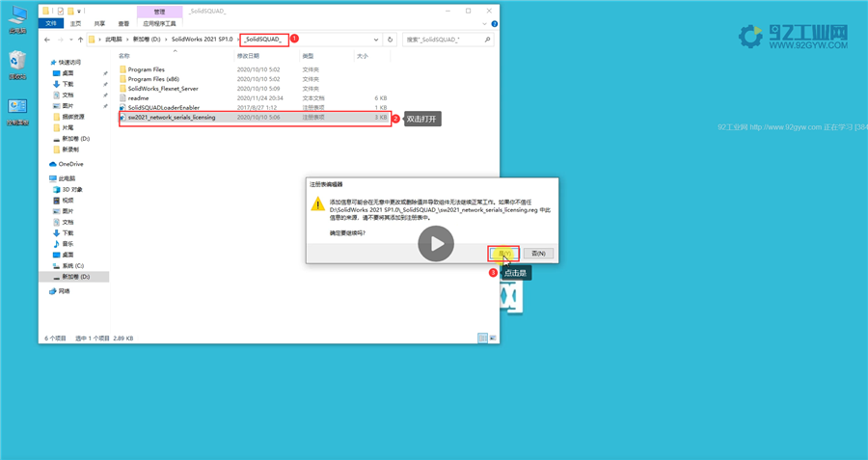Open the 应用程序工具 ribbon tab
The height and width of the screenshot is (460, 868).
click(x=159, y=24)
